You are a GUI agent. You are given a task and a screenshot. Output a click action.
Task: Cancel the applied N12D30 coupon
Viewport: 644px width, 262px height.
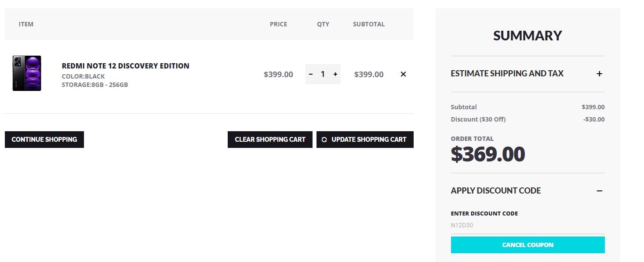tap(528, 245)
